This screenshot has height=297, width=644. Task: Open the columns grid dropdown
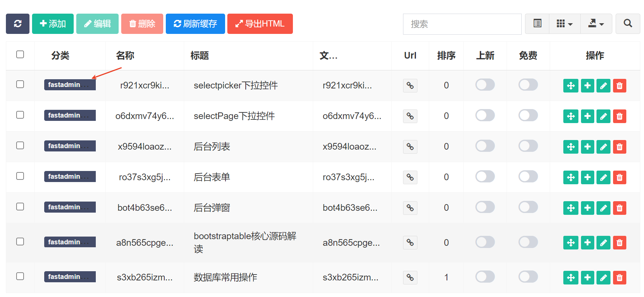[564, 24]
